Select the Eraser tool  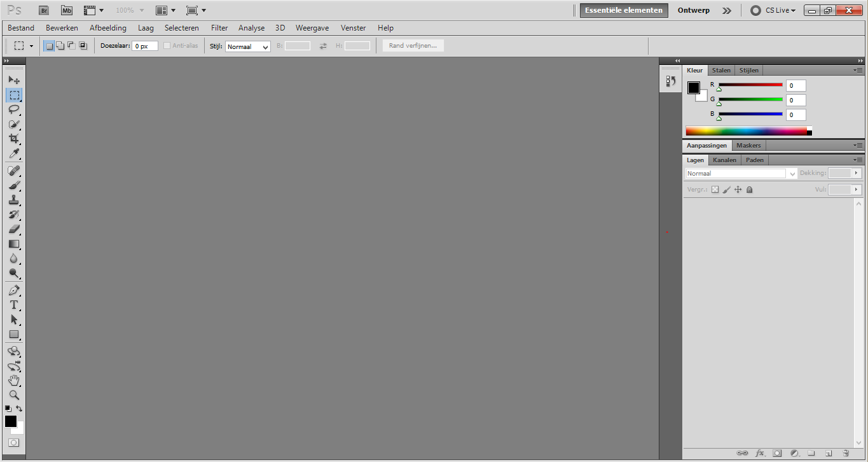coord(14,229)
